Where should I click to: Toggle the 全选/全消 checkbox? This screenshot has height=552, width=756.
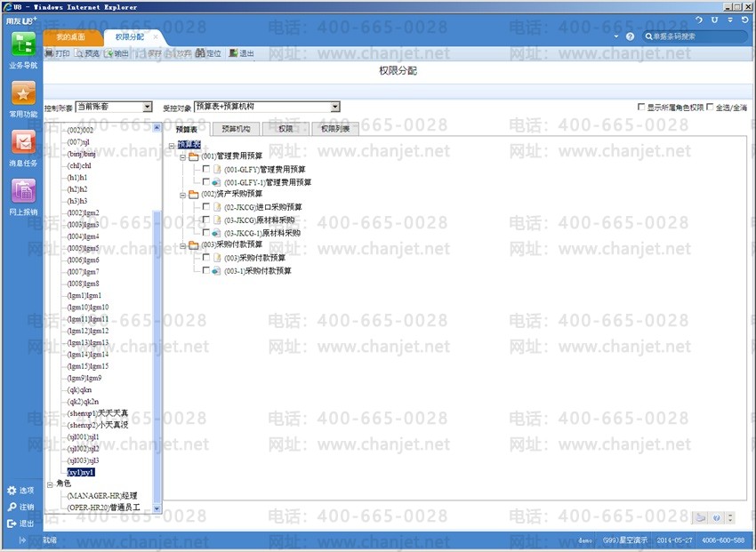pos(711,107)
